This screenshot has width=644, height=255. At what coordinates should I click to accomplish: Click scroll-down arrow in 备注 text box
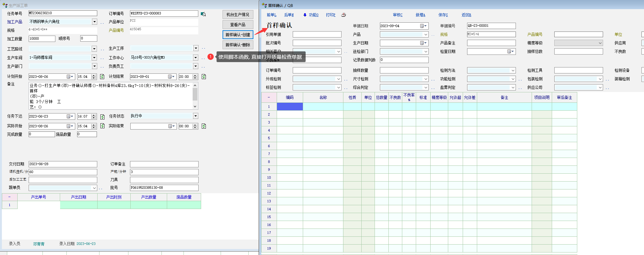(x=195, y=107)
